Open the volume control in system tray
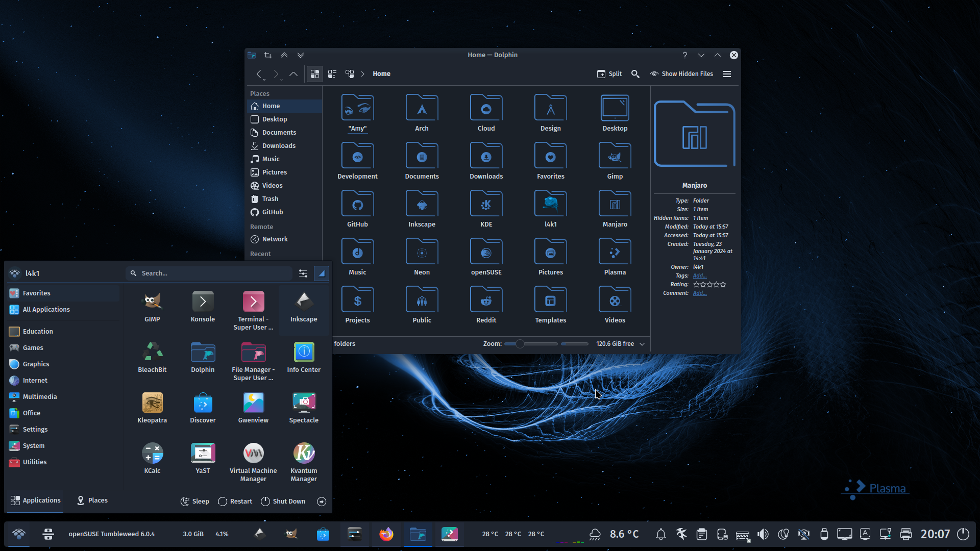The width and height of the screenshot is (980, 551). point(763,534)
